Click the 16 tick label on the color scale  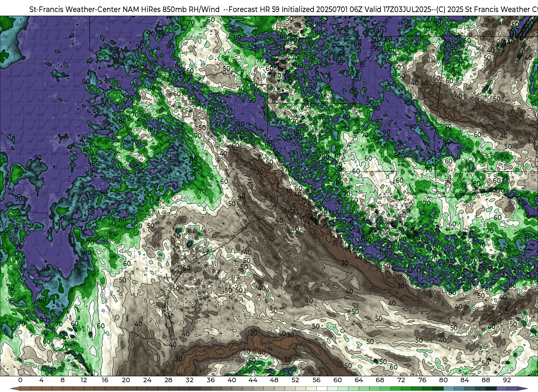pyautogui.click(x=105, y=380)
